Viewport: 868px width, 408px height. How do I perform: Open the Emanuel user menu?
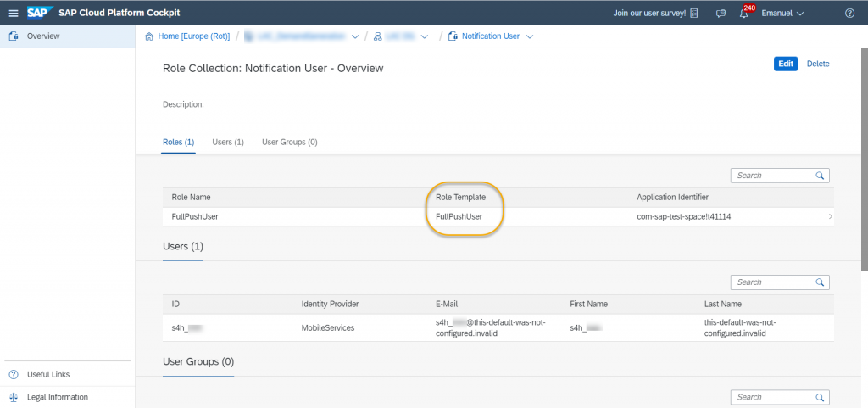(782, 14)
